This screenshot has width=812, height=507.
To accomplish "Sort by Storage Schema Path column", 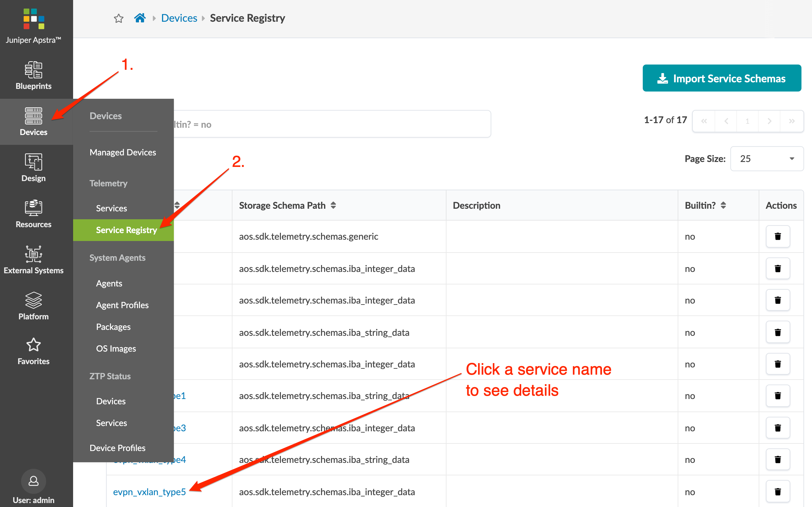I will click(x=333, y=205).
